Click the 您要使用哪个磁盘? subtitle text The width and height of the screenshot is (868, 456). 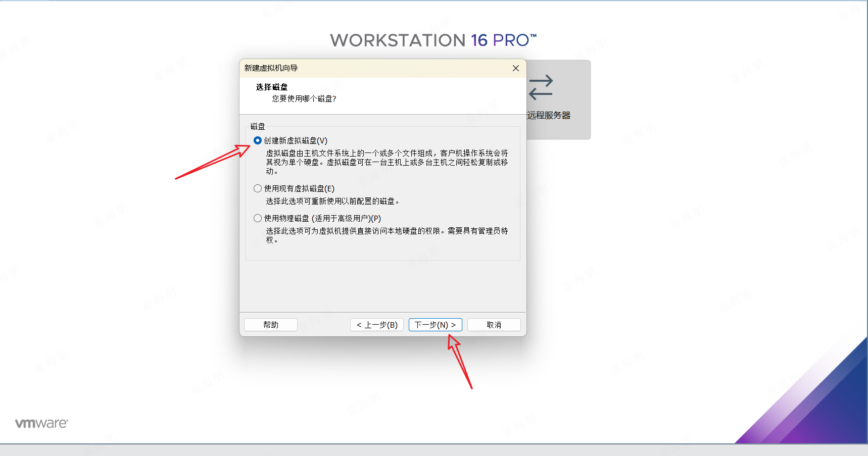[x=304, y=98]
